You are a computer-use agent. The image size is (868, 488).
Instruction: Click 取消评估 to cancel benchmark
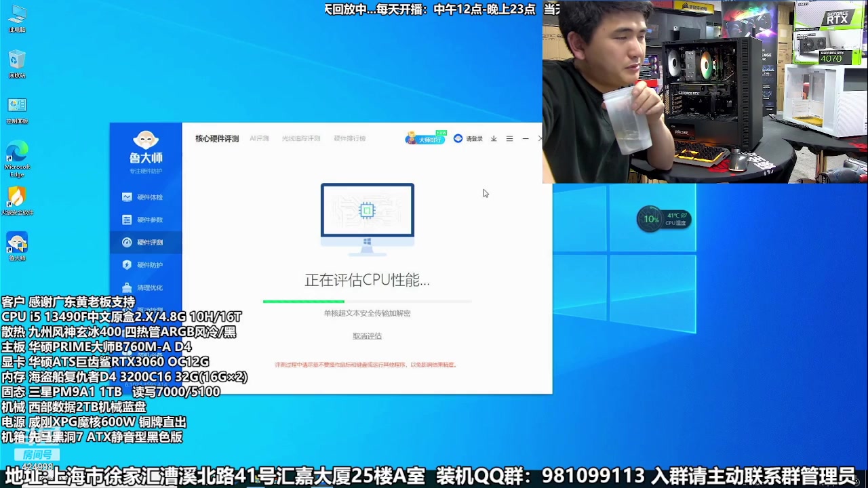[x=367, y=336]
